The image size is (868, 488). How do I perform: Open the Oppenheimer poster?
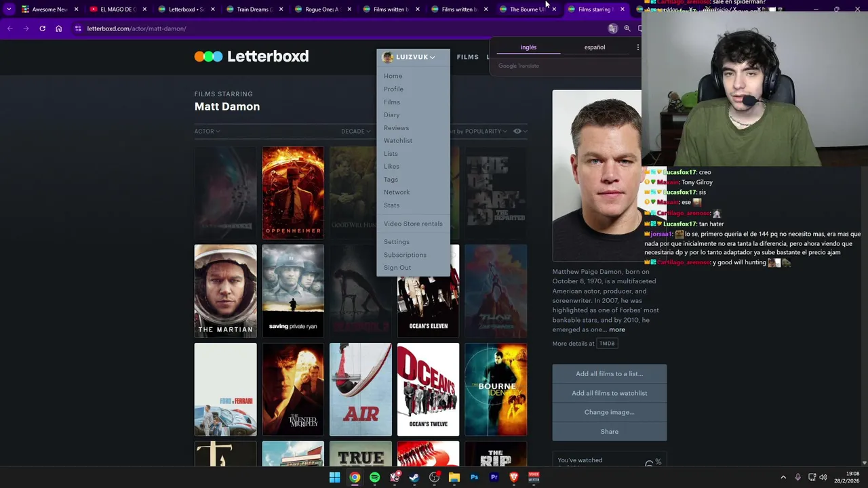point(293,193)
